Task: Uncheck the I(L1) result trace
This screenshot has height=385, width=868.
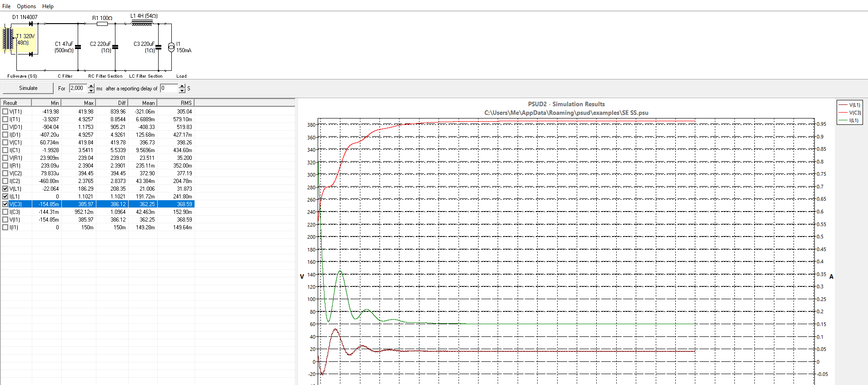Action: pyautogui.click(x=5, y=196)
